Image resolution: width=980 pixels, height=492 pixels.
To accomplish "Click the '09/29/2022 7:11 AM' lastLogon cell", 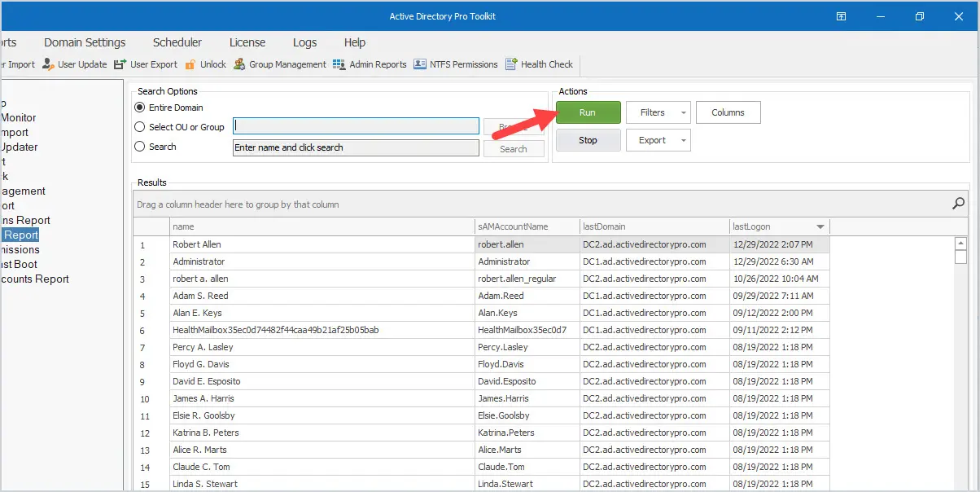I will pos(780,296).
